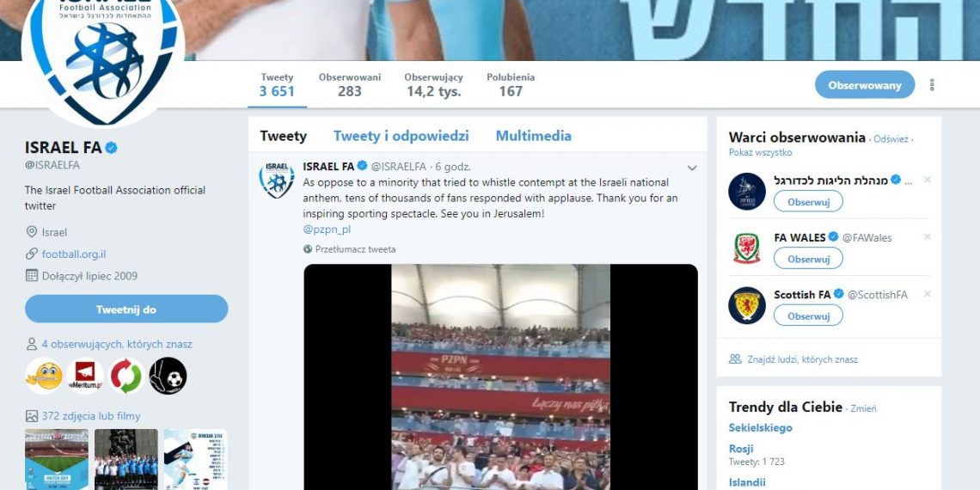This screenshot has height=490, width=980.
Task: Follow Scottish FA with Obserwuj
Action: point(808,315)
